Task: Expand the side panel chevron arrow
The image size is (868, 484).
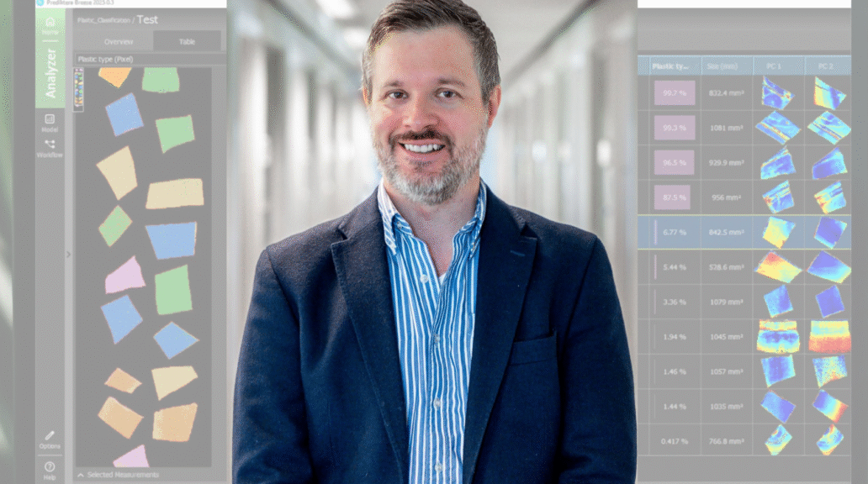Action: (x=69, y=254)
